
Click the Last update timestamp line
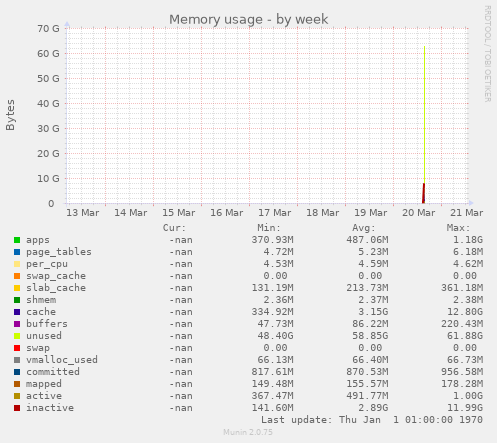coord(372,420)
